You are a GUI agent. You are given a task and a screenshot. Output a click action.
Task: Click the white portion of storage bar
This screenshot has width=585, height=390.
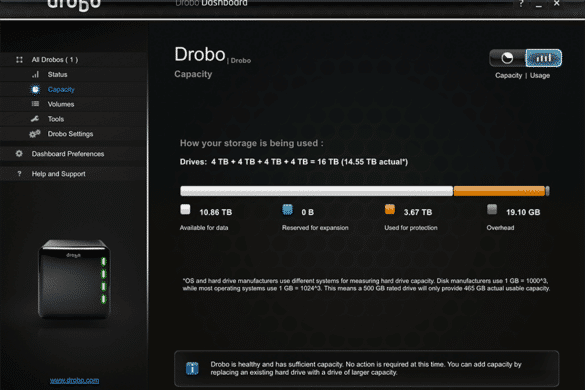click(x=317, y=191)
